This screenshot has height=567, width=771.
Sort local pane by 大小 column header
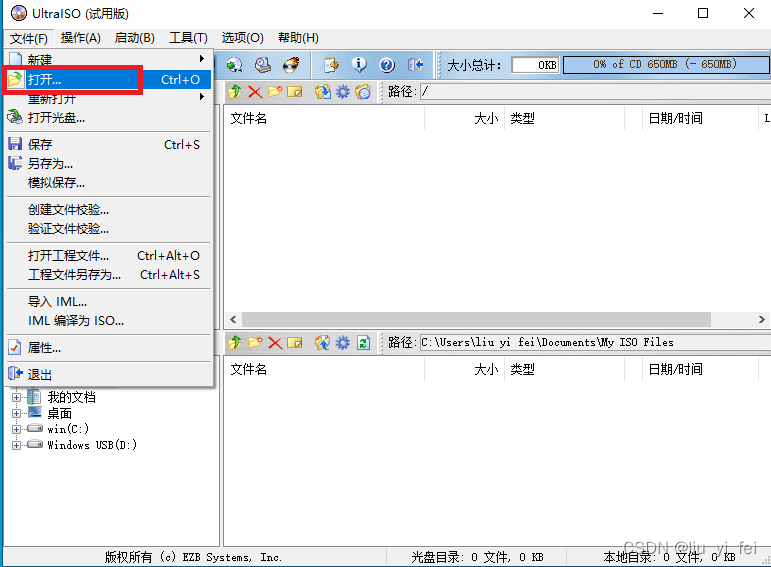pyautogui.click(x=464, y=369)
